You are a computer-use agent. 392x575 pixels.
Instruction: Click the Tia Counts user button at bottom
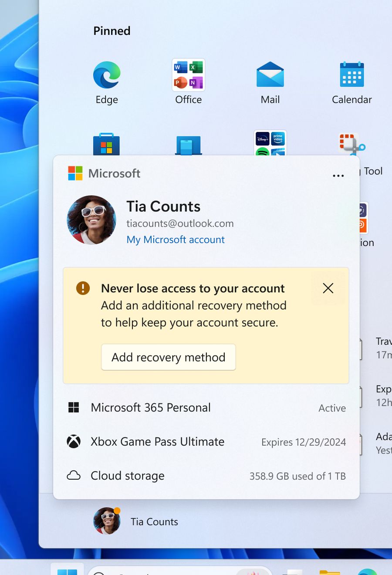pos(136,521)
